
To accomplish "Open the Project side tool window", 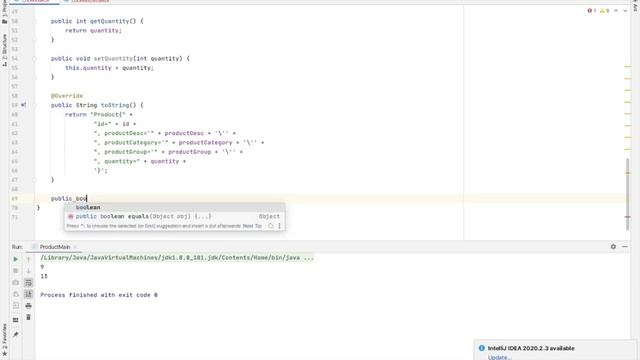I will (4, 12).
